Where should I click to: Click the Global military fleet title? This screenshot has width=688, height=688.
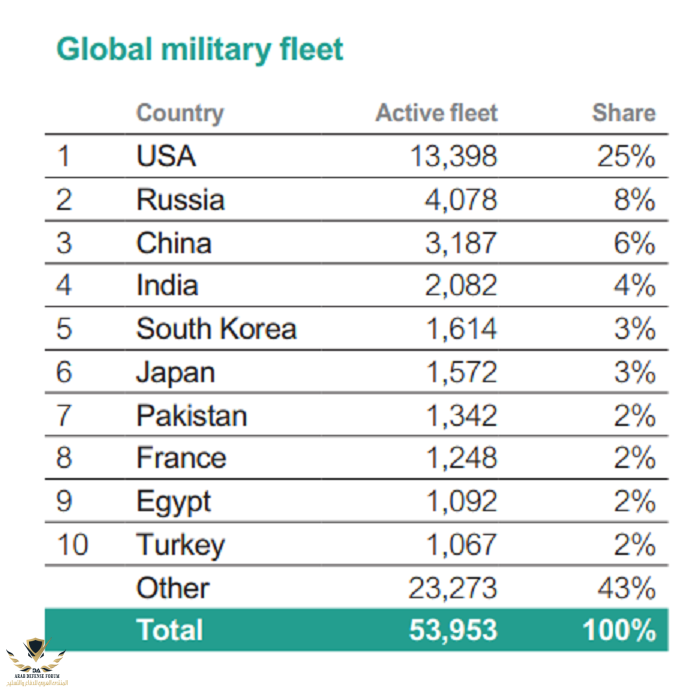[x=200, y=49]
